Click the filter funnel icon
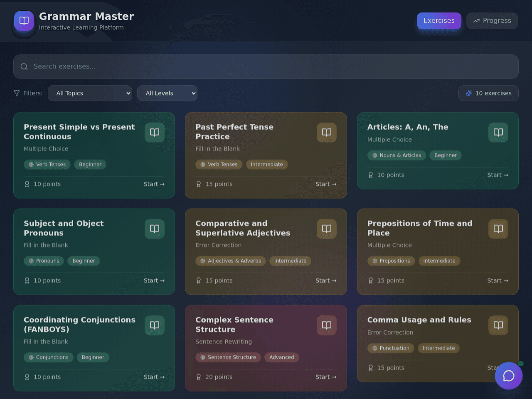The image size is (532, 399). (x=17, y=93)
